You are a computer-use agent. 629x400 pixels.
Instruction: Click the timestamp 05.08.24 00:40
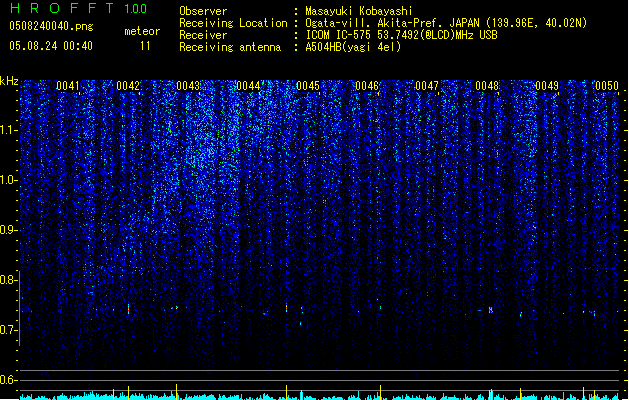pos(51,46)
